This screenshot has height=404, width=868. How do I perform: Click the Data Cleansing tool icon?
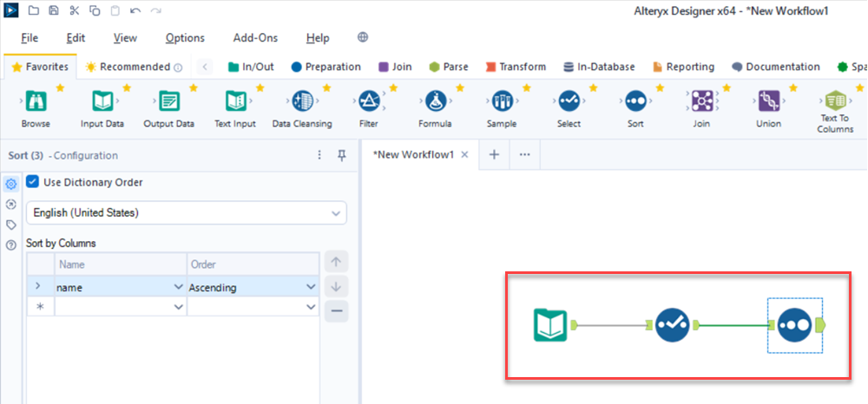[x=302, y=102]
